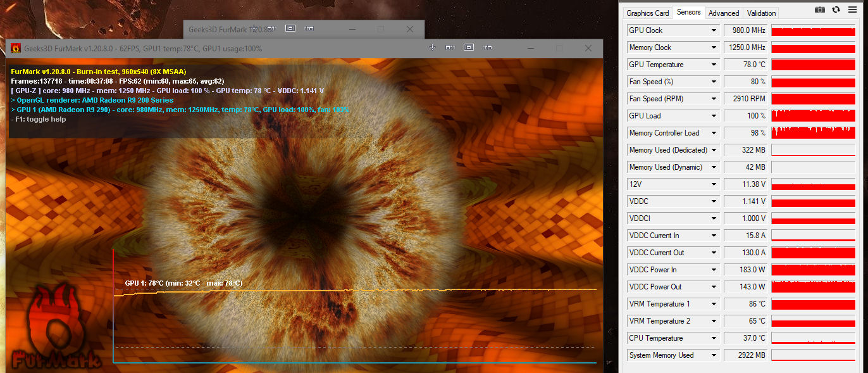
Task: Click the 78.0 °C GPU temperature value
Action: (746, 65)
